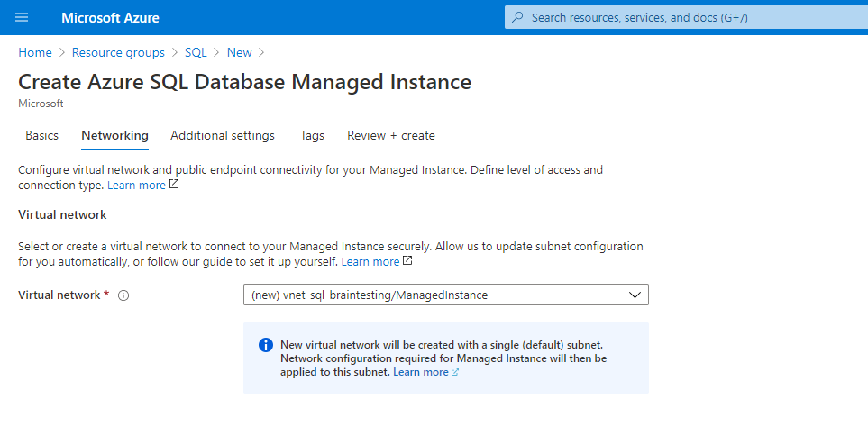Select the Networking tab
The height and width of the screenshot is (426, 868).
(x=114, y=135)
